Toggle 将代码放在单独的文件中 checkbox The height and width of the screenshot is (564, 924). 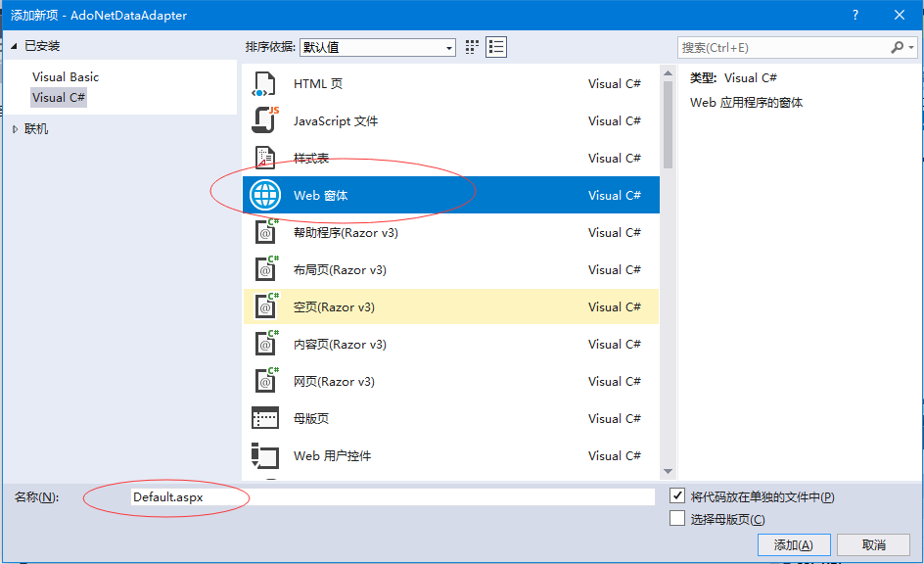point(677,496)
